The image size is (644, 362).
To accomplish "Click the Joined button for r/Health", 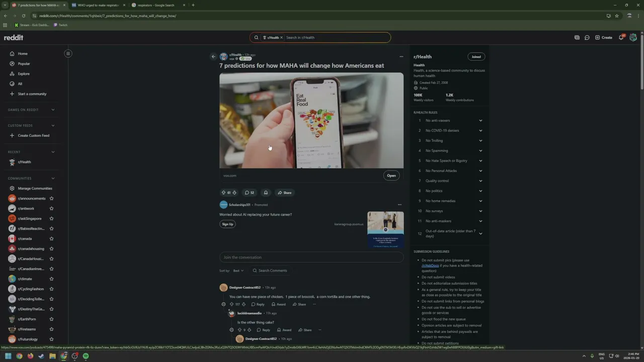I will tap(476, 57).
